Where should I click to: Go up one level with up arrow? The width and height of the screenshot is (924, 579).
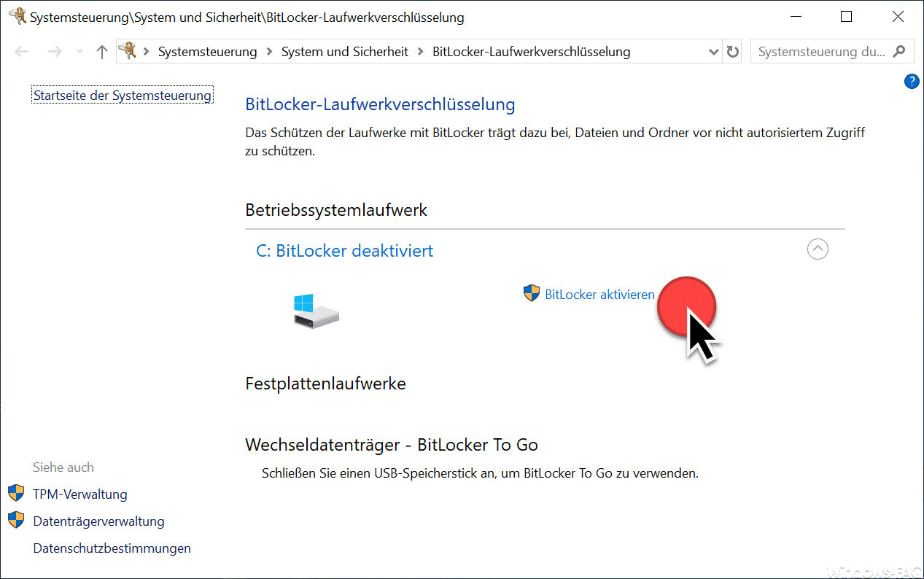click(102, 52)
